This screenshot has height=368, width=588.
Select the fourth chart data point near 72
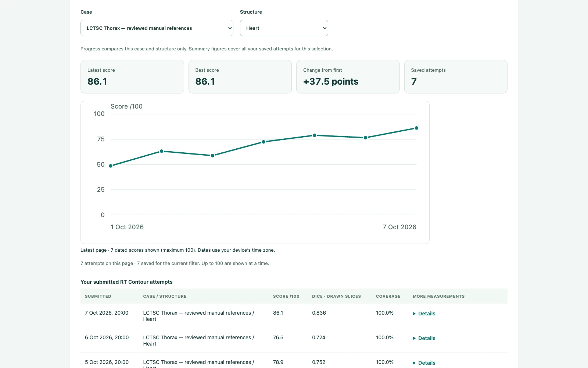(263, 142)
